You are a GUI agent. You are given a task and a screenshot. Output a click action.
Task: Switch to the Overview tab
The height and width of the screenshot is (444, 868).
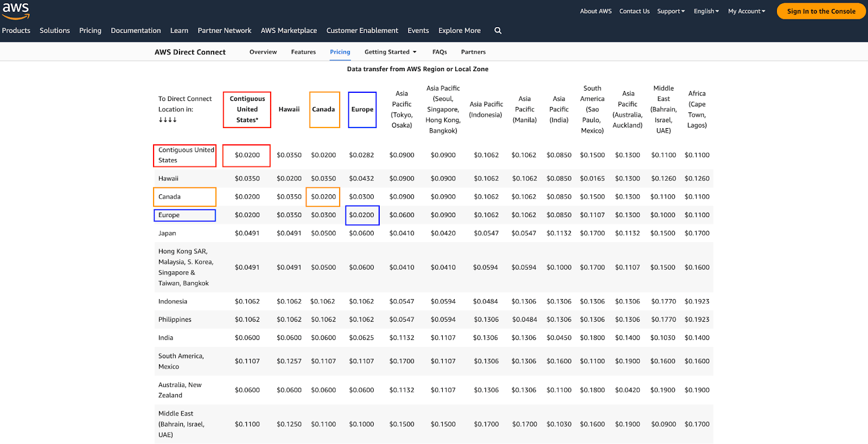(x=263, y=52)
